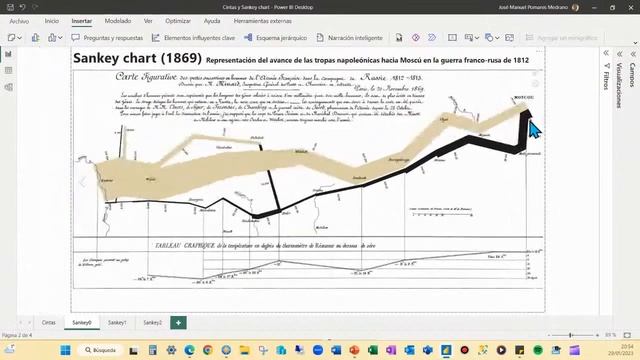Switch to the Insertar ribbon tab
This screenshot has width=640, height=360.
pos(82,21)
